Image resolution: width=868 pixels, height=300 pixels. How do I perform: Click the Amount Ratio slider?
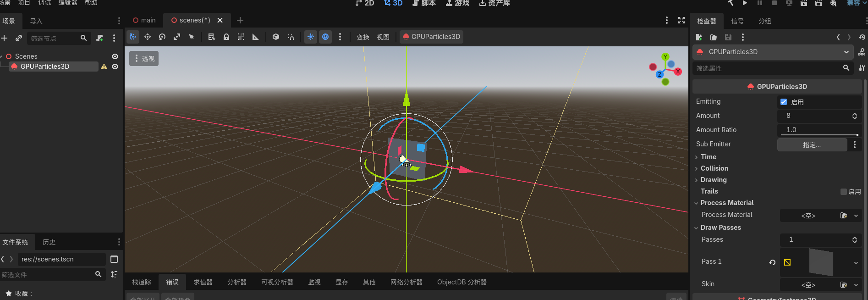pyautogui.click(x=820, y=134)
